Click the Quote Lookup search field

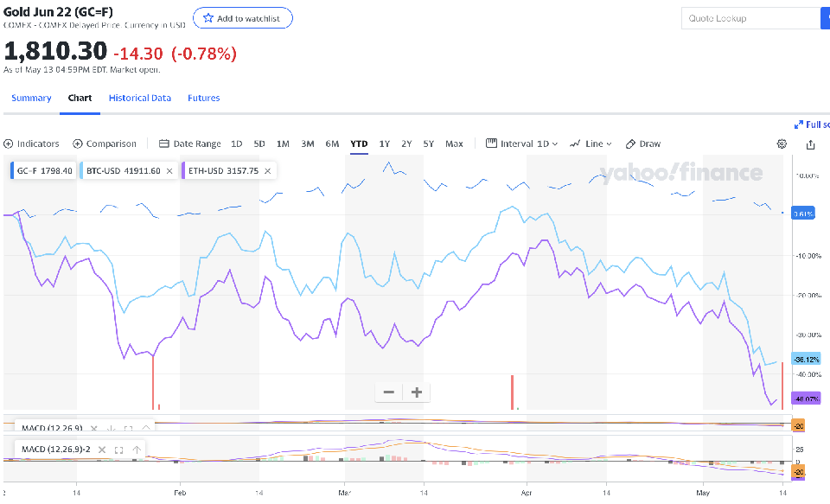(x=749, y=18)
